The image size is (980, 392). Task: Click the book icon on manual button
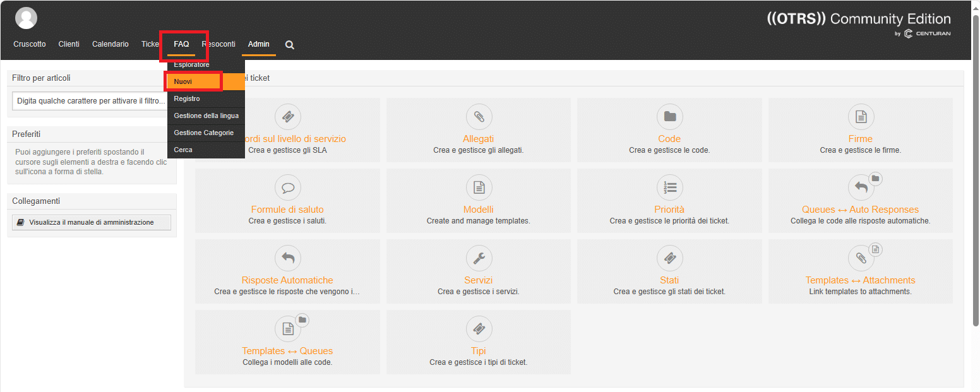point(21,223)
